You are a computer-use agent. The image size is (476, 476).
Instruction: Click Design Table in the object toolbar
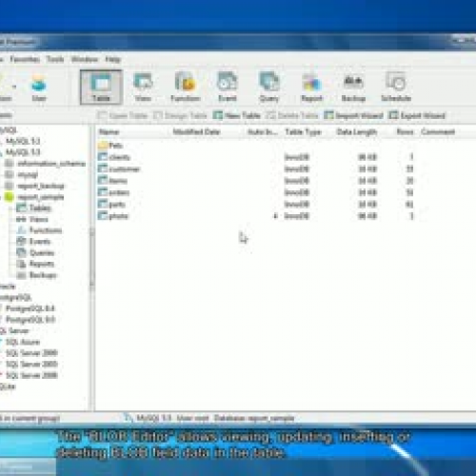180,115
